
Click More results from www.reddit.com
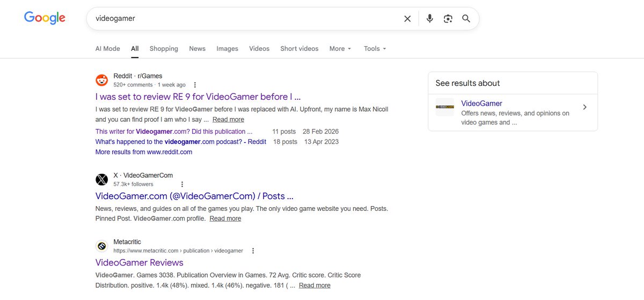(144, 152)
